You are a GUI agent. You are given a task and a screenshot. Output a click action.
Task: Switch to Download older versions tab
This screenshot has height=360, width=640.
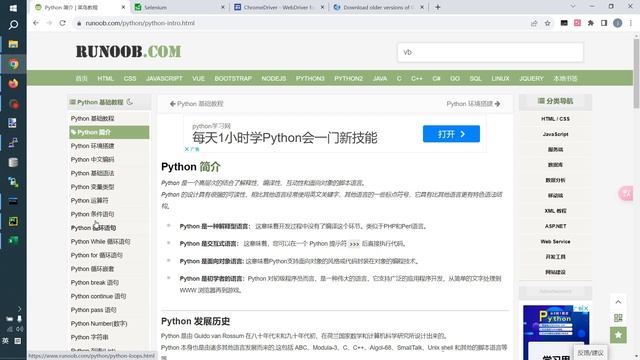click(x=379, y=7)
